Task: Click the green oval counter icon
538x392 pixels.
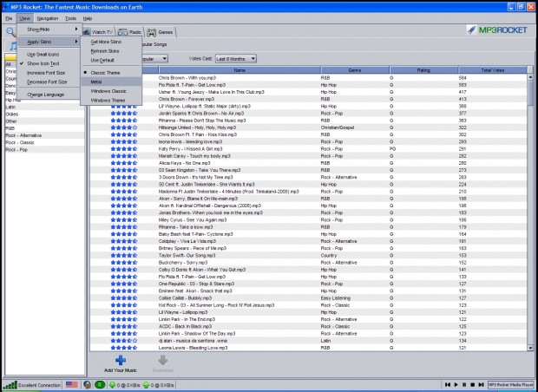Action: click(100, 385)
